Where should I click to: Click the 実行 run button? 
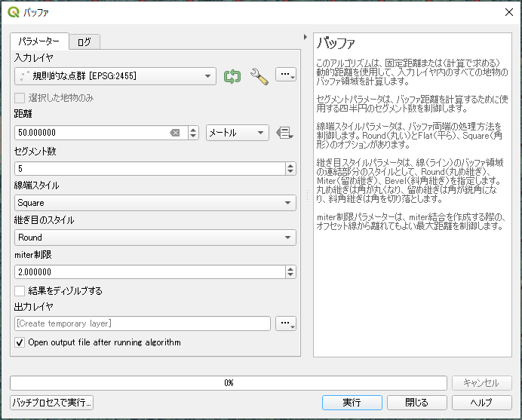pyautogui.click(x=352, y=403)
